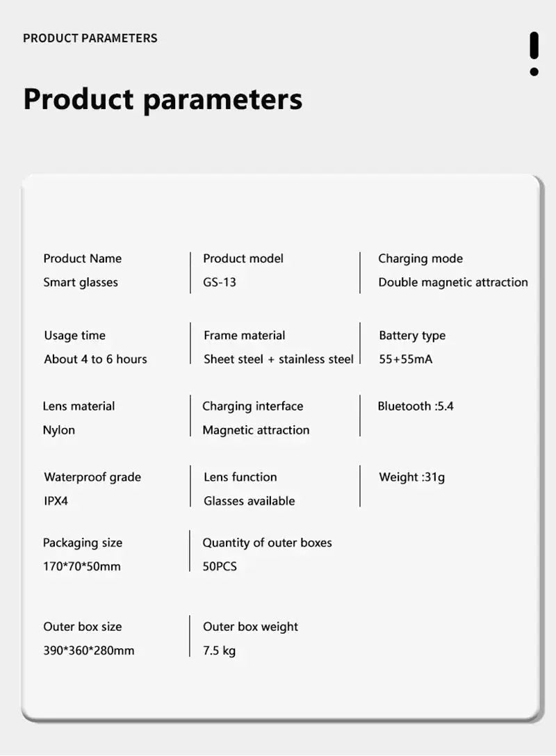Viewport: 556px width, 756px height.
Task: Click Double magnetic attraction charging mode value
Action: (453, 282)
